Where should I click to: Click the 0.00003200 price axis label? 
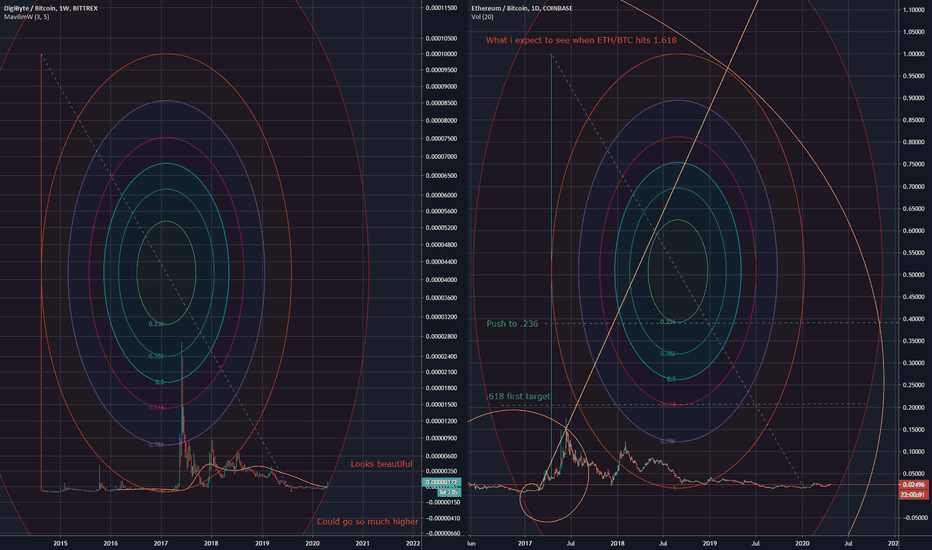click(x=441, y=317)
